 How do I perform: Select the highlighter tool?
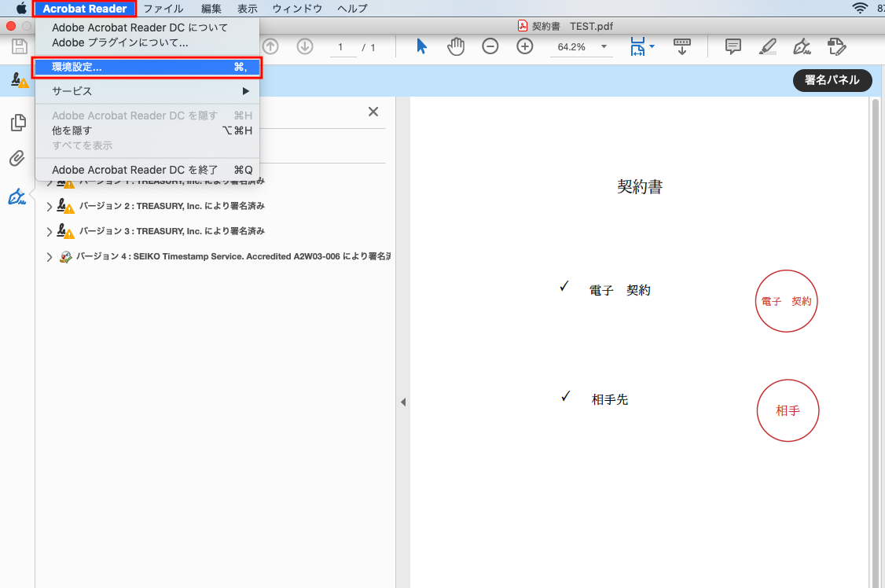click(x=766, y=46)
